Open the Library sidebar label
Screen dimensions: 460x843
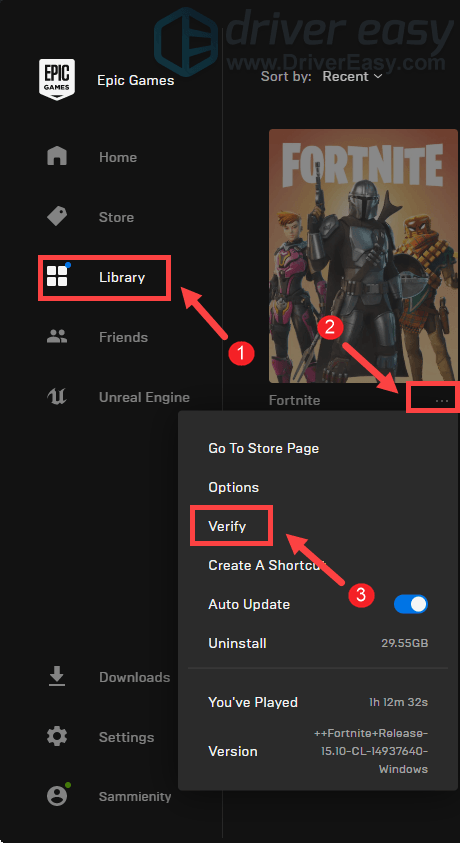[122, 277]
